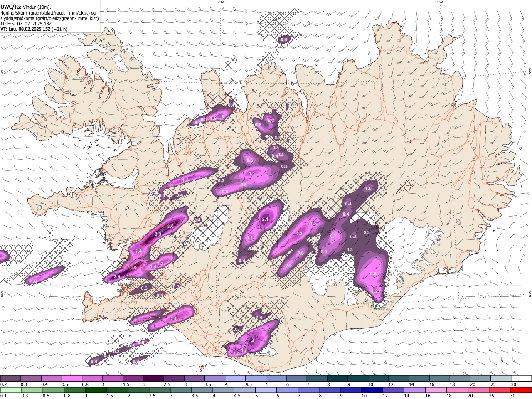Click the 1.5 value in the northwest band
Image resolution: width=532 pixels, height=399 pixels.
click(221, 118)
